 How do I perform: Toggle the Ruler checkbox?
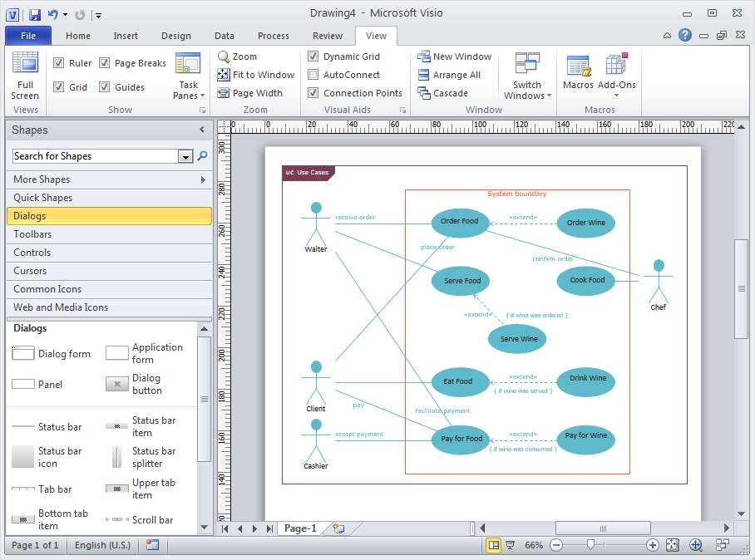[x=59, y=63]
